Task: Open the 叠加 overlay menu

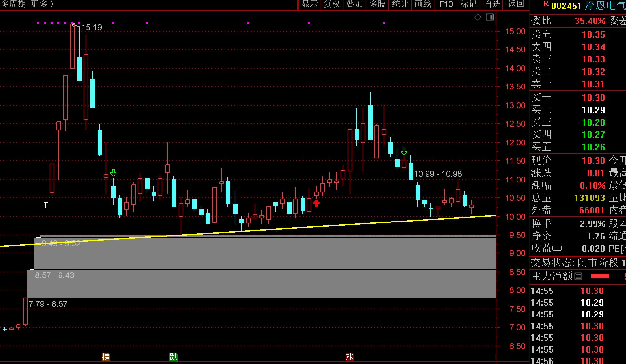Action: click(355, 4)
